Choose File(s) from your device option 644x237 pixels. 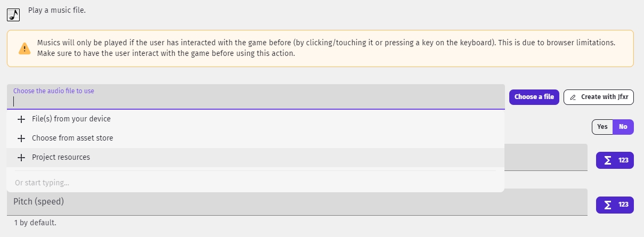point(71,119)
